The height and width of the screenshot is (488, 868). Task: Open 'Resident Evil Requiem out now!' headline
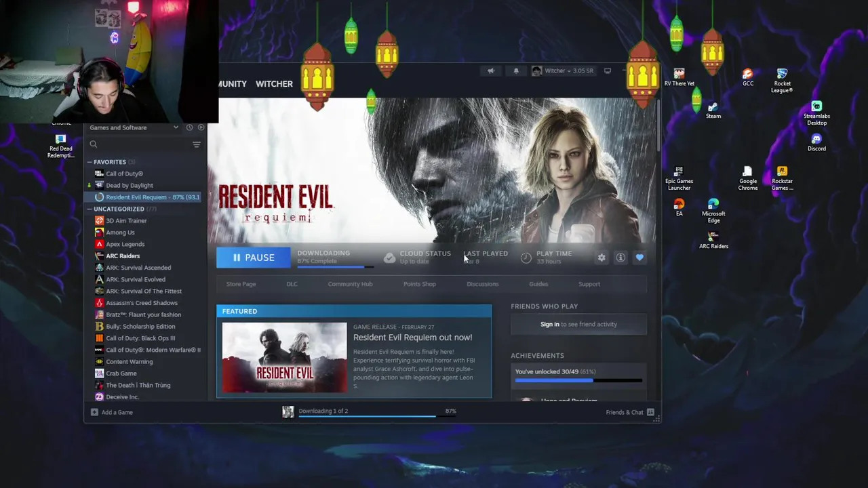(x=412, y=338)
